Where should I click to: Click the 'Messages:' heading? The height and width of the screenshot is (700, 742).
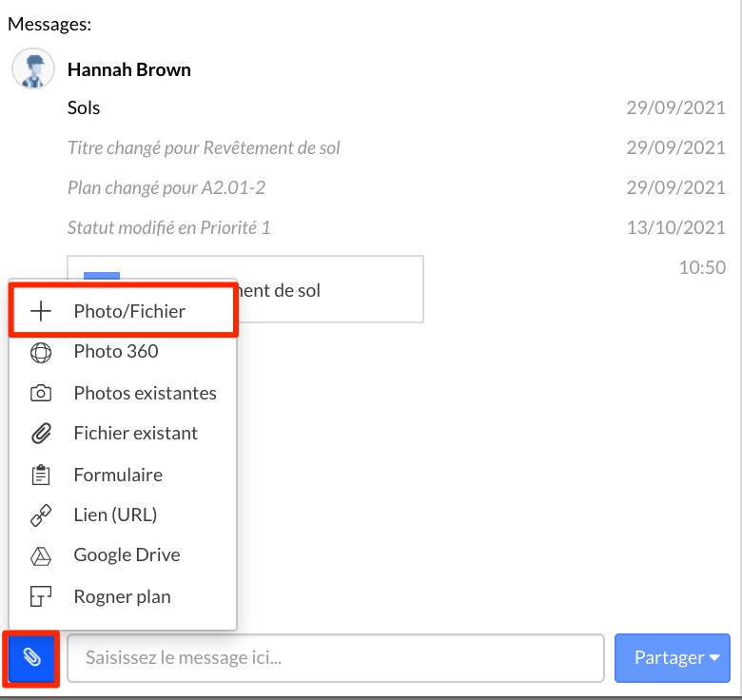(x=49, y=24)
